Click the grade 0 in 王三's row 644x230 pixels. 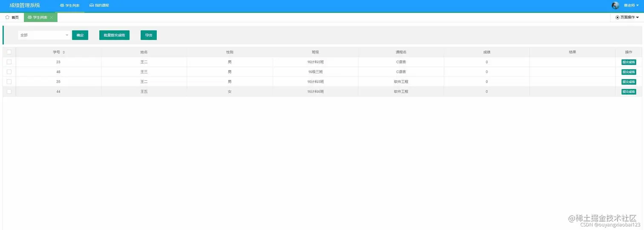(486, 72)
